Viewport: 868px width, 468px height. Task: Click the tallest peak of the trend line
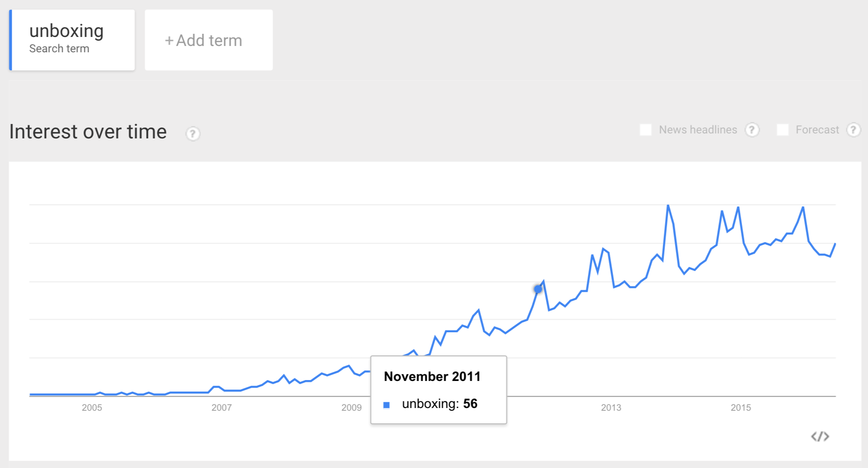coord(668,206)
